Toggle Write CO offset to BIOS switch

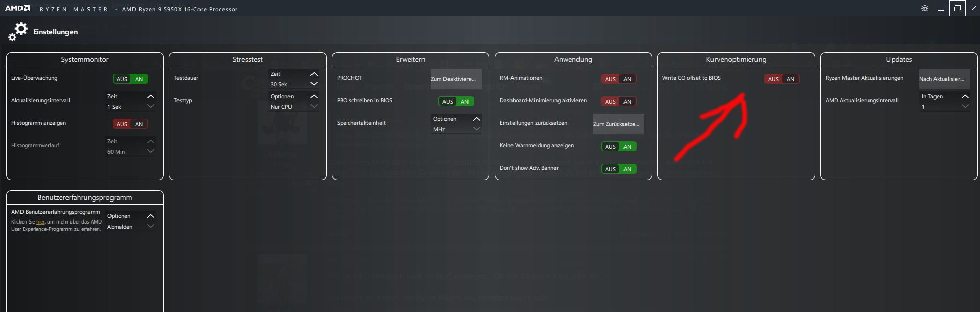click(782, 79)
